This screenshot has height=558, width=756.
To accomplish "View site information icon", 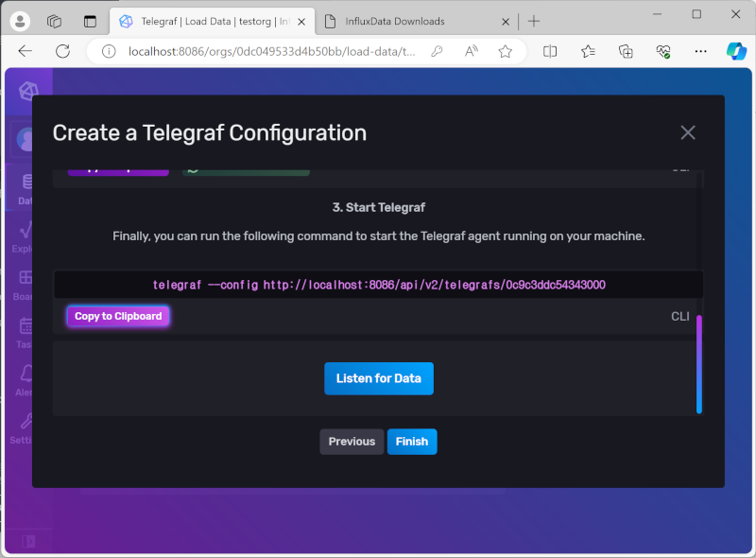I will (x=109, y=51).
